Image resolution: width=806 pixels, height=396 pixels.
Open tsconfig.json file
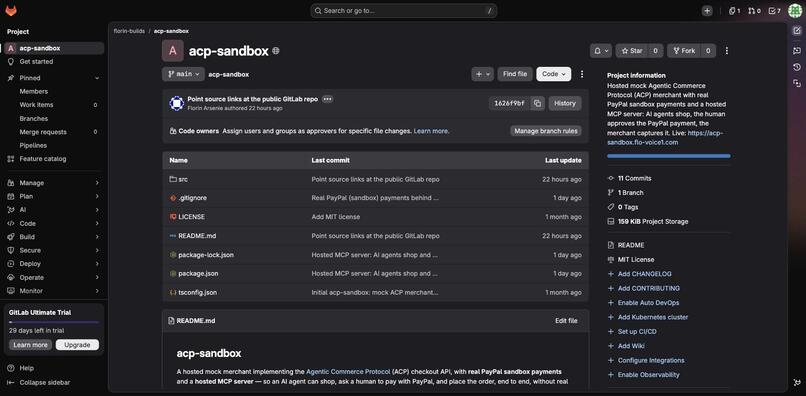197,293
